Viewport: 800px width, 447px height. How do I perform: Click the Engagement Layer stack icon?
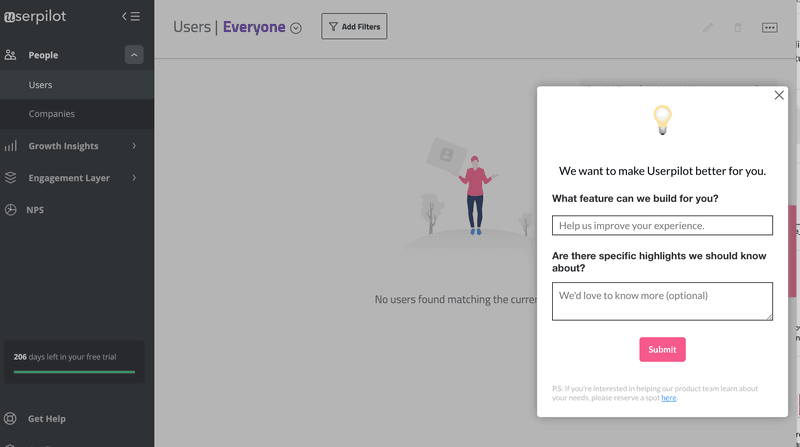point(11,178)
